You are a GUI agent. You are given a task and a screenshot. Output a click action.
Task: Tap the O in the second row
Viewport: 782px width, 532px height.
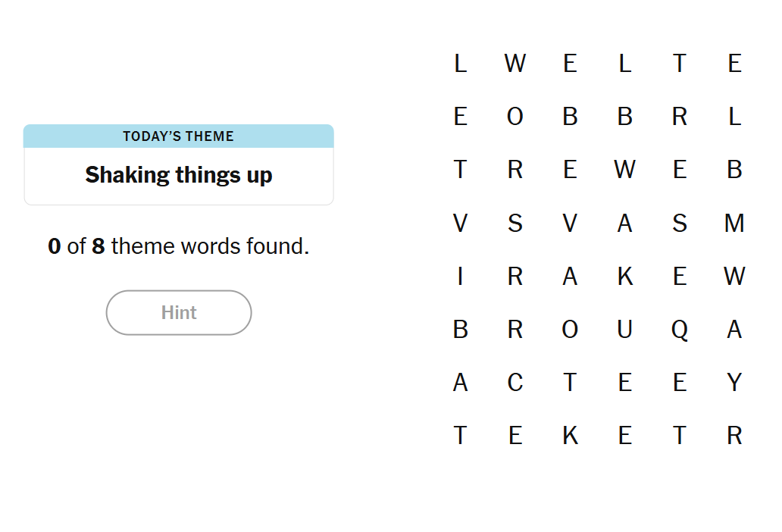(x=515, y=117)
